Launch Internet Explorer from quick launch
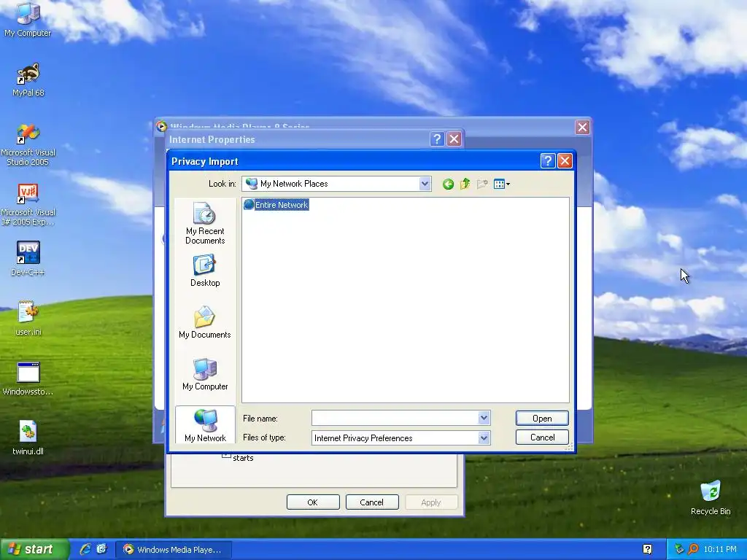747x560 pixels. (85, 549)
